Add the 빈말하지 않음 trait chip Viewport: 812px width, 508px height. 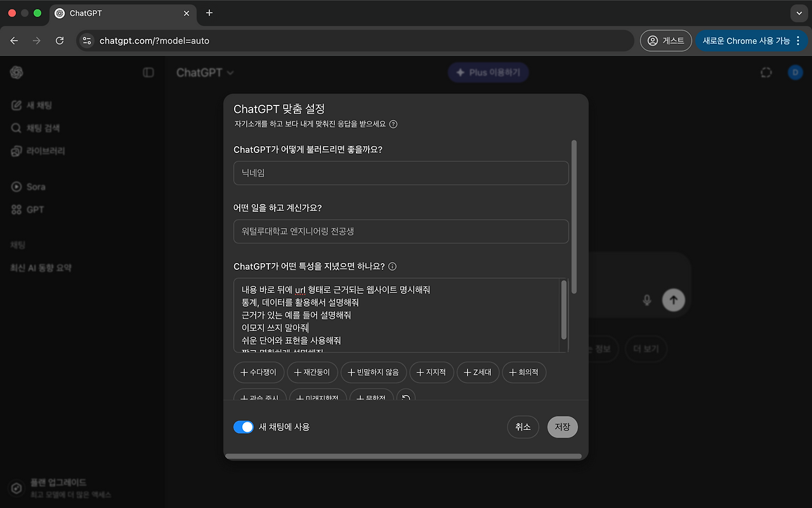[x=373, y=372]
